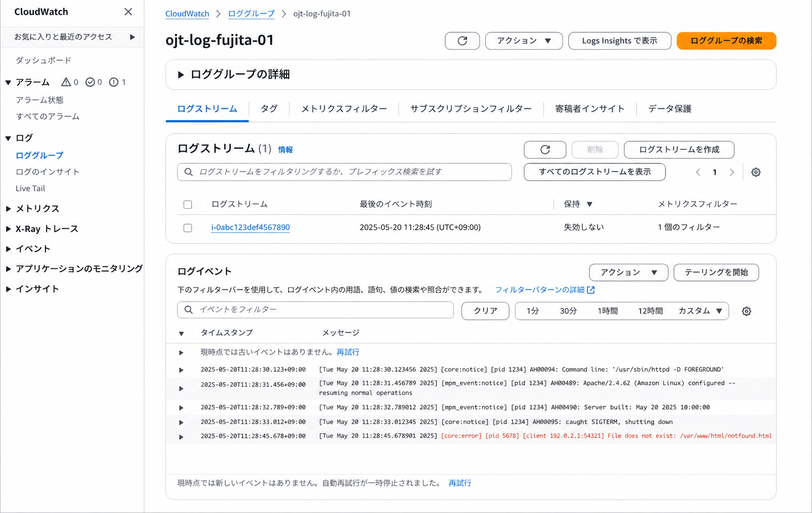Open the i-0abc123def4567890 log stream link
The width and height of the screenshot is (812, 513).
coord(251,228)
